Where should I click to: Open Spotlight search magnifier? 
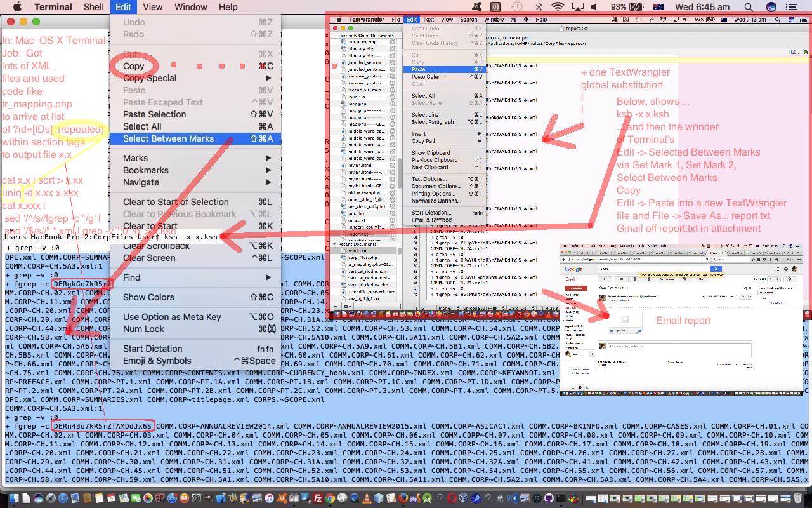tap(749, 7)
